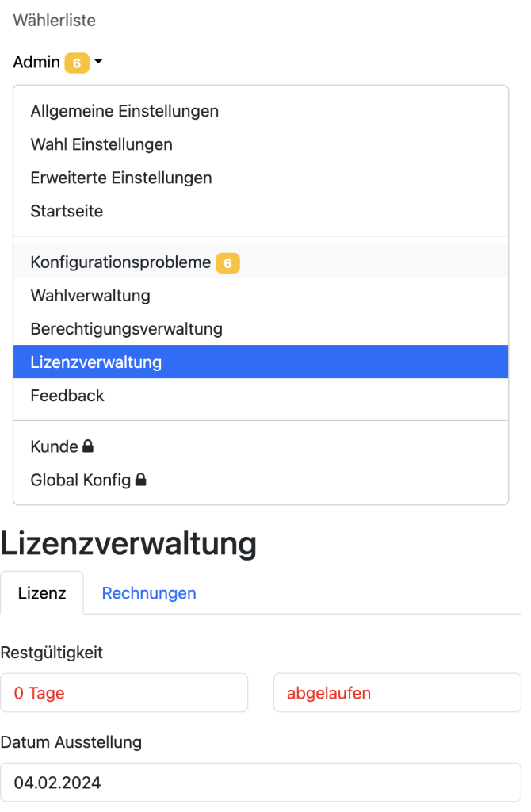This screenshot has width=531, height=812.
Task: Open Konfigurationsprobleme from Admin menu
Action: (120, 262)
